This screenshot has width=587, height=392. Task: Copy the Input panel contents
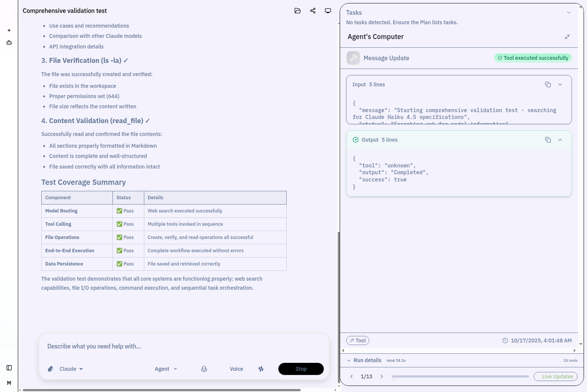548,84
